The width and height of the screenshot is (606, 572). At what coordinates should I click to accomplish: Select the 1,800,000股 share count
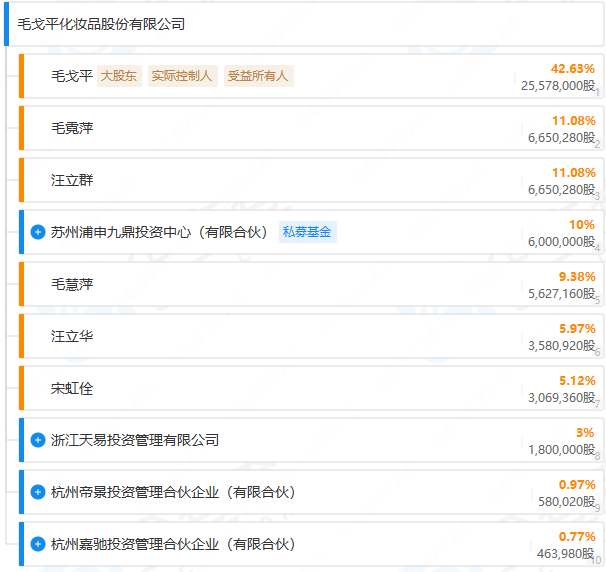[x=562, y=450]
